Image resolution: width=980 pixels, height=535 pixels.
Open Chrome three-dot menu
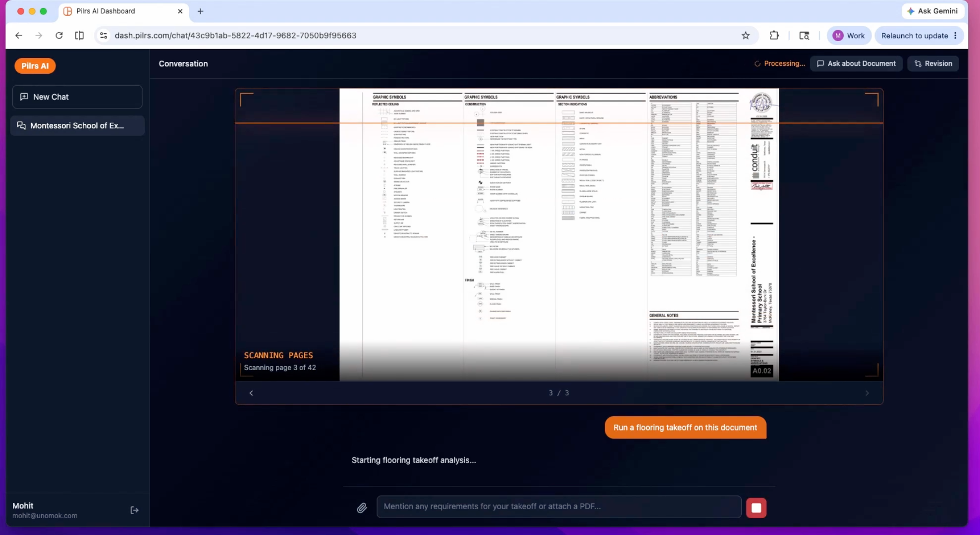pos(955,36)
